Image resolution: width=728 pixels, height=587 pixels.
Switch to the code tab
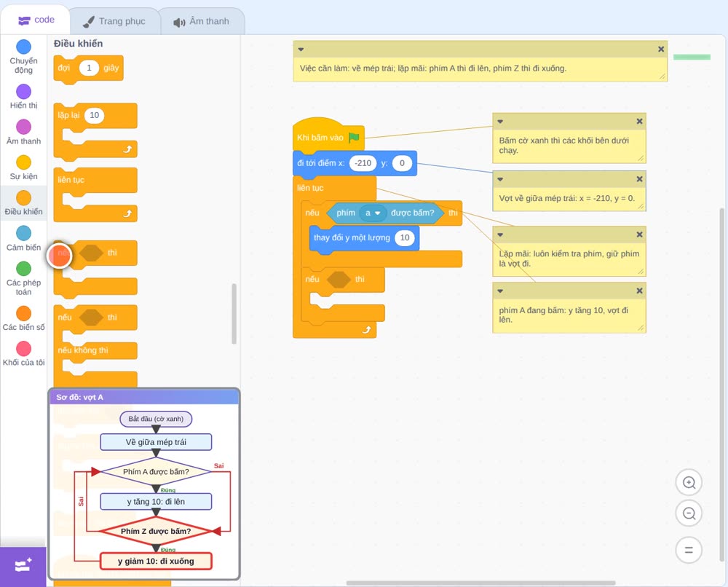click(x=36, y=20)
